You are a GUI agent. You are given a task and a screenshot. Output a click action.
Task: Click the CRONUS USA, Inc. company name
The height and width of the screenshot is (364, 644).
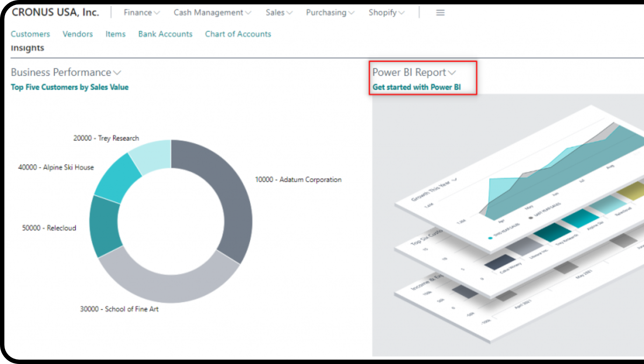tap(55, 13)
